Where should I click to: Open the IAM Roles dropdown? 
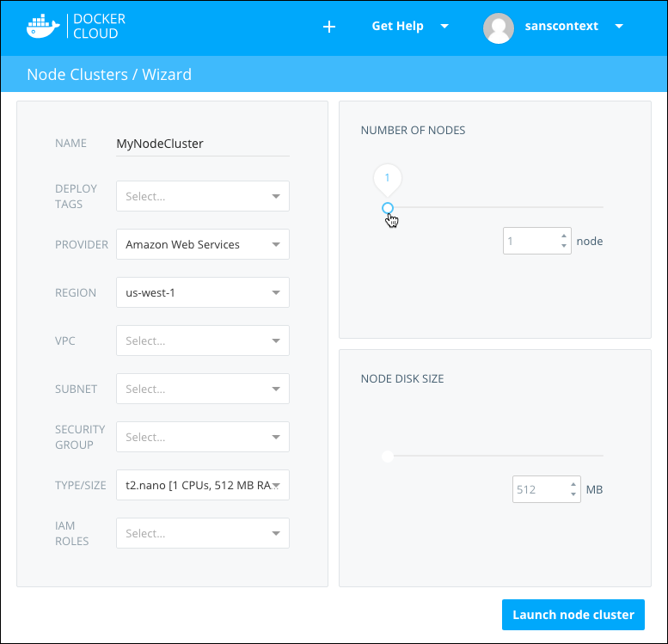203,533
